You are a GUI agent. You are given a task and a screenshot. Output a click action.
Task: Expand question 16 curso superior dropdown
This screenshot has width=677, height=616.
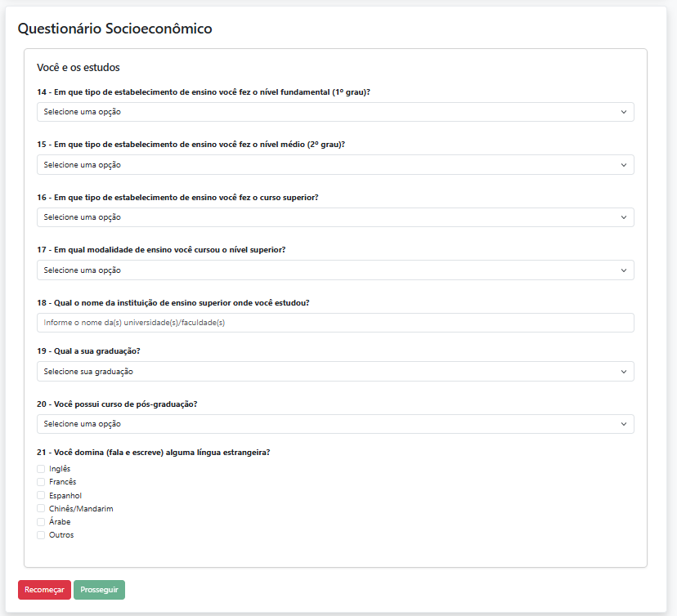click(x=335, y=217)
